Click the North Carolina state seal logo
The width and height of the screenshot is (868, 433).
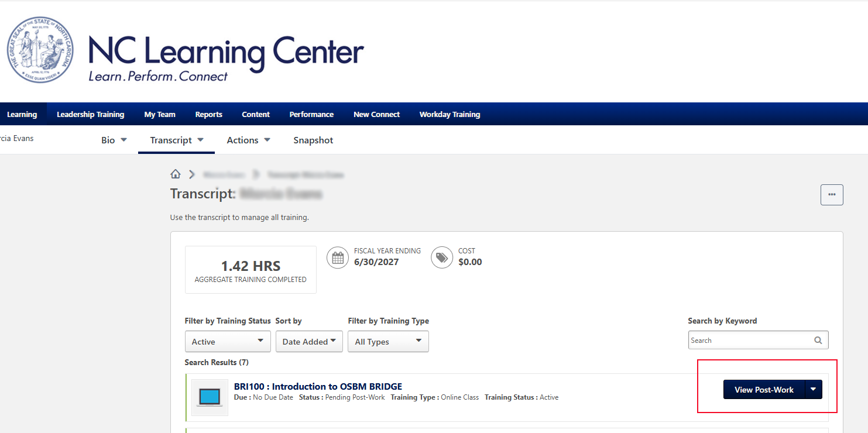(x=41, y=50)
